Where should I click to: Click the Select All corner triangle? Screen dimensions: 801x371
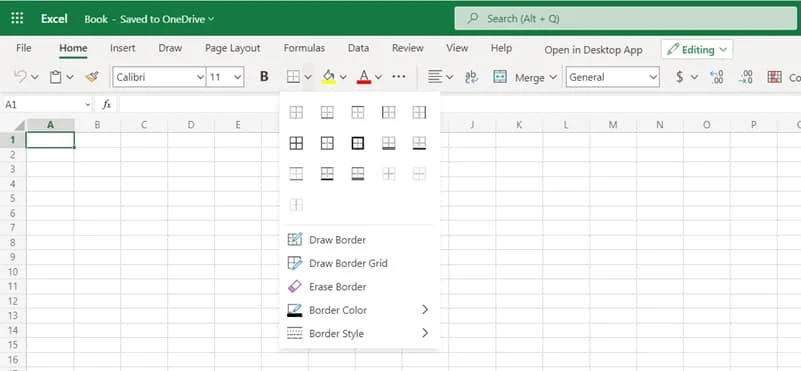point(19,126)
